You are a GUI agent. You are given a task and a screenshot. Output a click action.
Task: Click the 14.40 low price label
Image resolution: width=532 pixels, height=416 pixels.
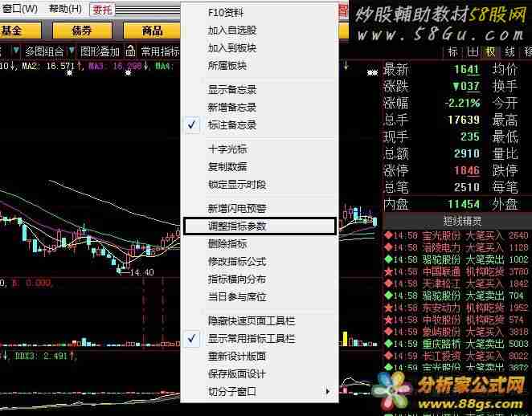(142, 272)
